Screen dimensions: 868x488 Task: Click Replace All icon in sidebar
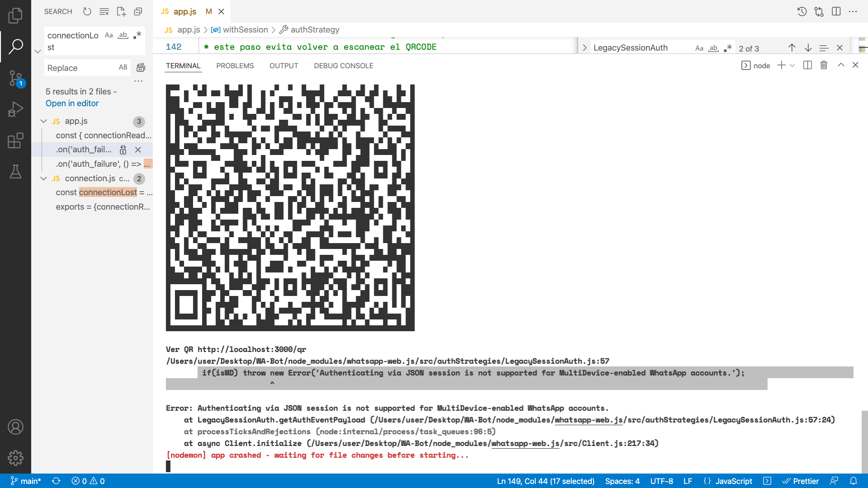pyautogui.click(x=141, y=68)
